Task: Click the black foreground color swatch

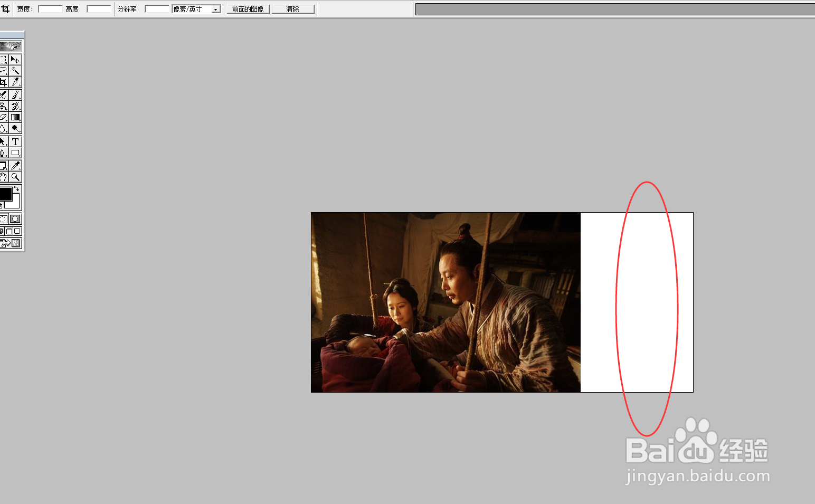Action: click(x=5, y=194)
